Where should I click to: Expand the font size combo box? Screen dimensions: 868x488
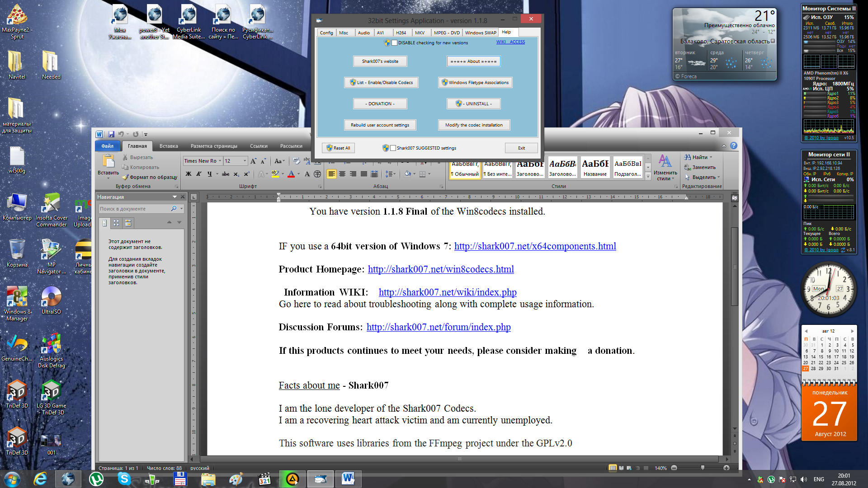(245, 161)
